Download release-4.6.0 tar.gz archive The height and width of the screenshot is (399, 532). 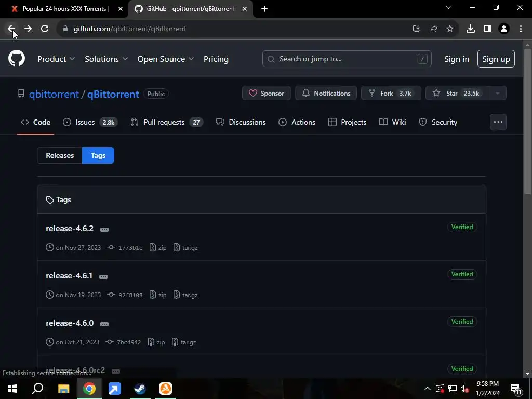tap(184, 342)
